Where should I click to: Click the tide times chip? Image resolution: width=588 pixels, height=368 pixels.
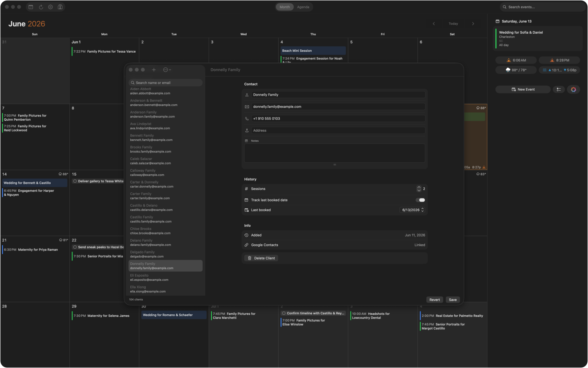pyautogui.click(x=559, y=70)
